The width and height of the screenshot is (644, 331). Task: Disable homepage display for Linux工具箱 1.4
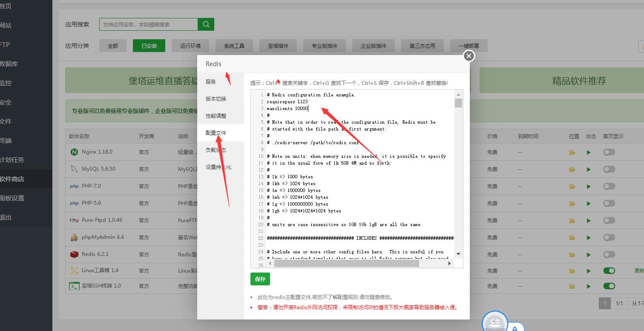(609, 271)
